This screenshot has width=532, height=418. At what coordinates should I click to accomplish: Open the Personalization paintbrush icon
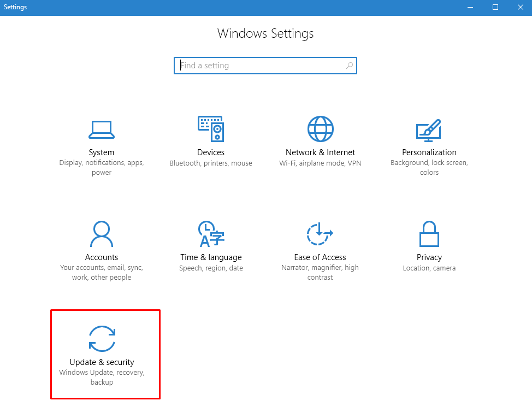pos(429,130)
